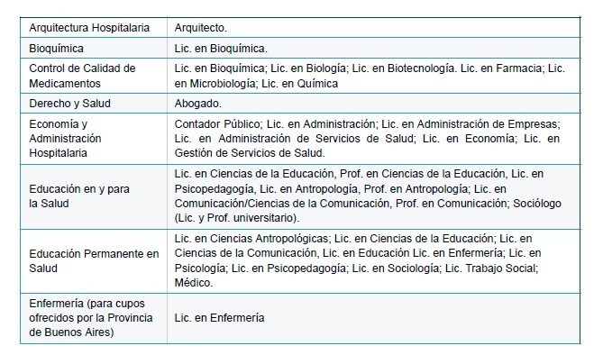Viewport: 603px width, 364px height.
Task: Click Economía y Administración Hospitalaria label
Action: tap(72, 138)
